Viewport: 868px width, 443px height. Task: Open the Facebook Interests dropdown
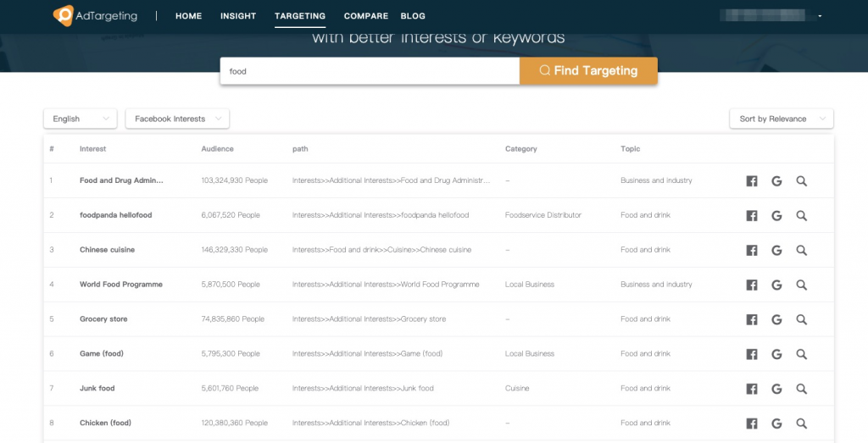click(x=177, y=119)
